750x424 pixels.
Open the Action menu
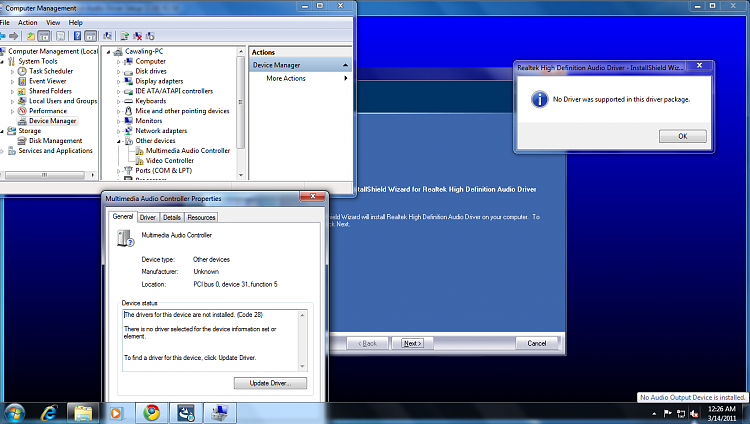click(x=28, y=22)
